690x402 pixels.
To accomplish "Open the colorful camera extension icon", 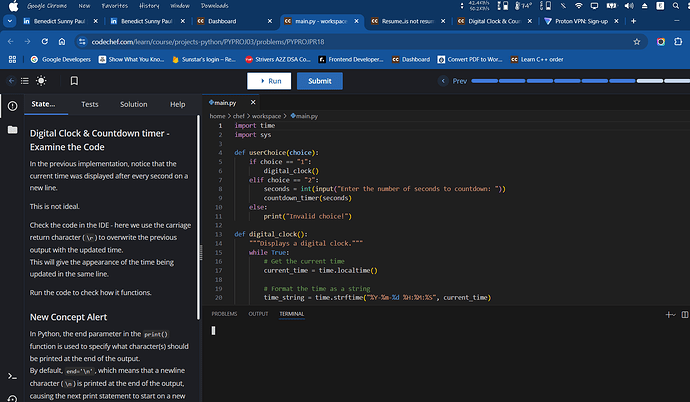I will [661, 42].
